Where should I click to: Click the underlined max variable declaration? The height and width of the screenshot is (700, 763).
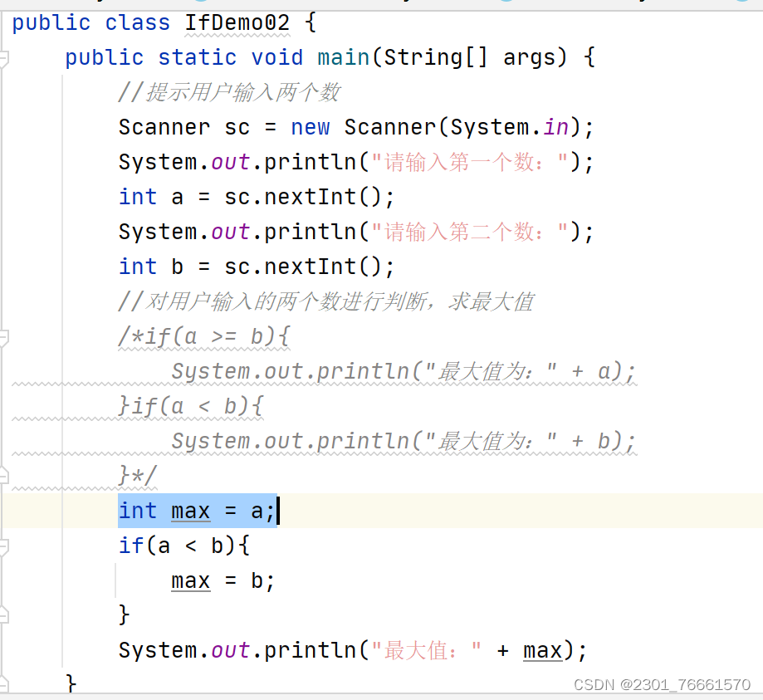[x=190, y=511]
